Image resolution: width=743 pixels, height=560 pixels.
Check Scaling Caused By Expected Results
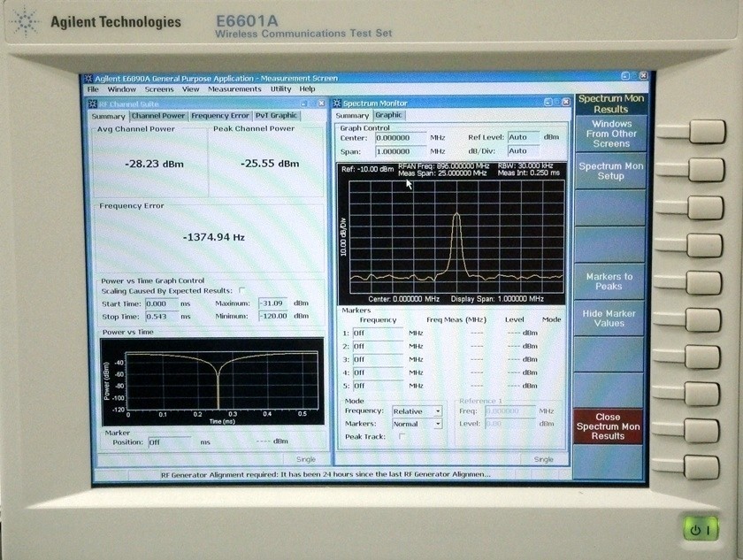(x=240, y=288)
